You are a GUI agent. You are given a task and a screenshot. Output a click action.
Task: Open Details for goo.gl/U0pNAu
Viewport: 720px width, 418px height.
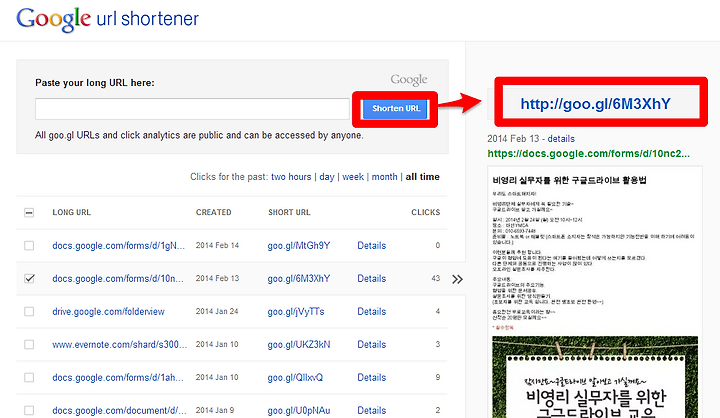coord(371,410)
